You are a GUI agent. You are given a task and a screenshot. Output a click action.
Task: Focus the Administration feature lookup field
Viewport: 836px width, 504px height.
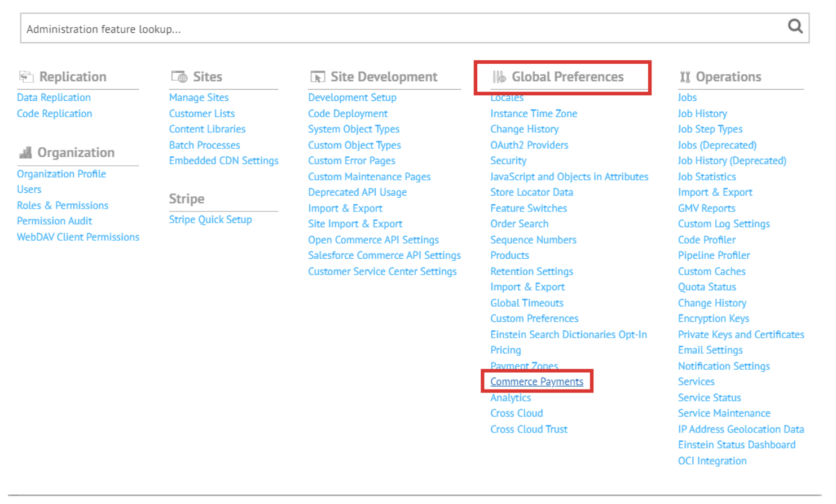pyautogui.click(x=415, y=28)
